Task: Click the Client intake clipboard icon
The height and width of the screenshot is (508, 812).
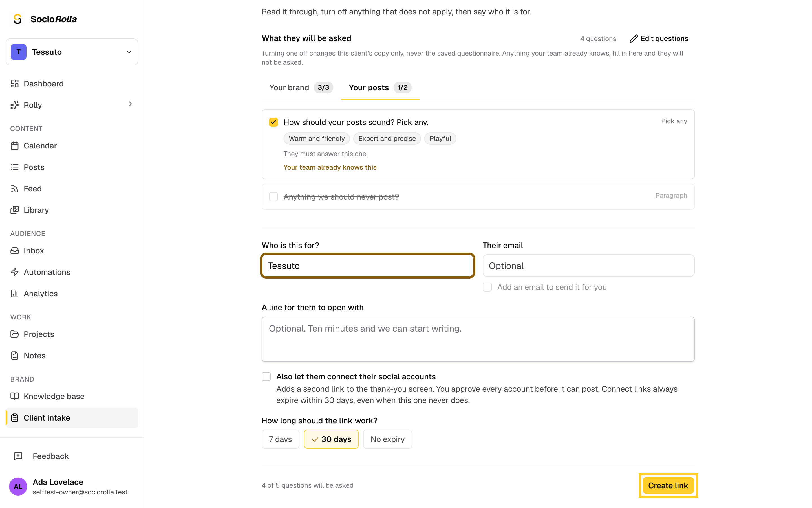Action: 14,418
